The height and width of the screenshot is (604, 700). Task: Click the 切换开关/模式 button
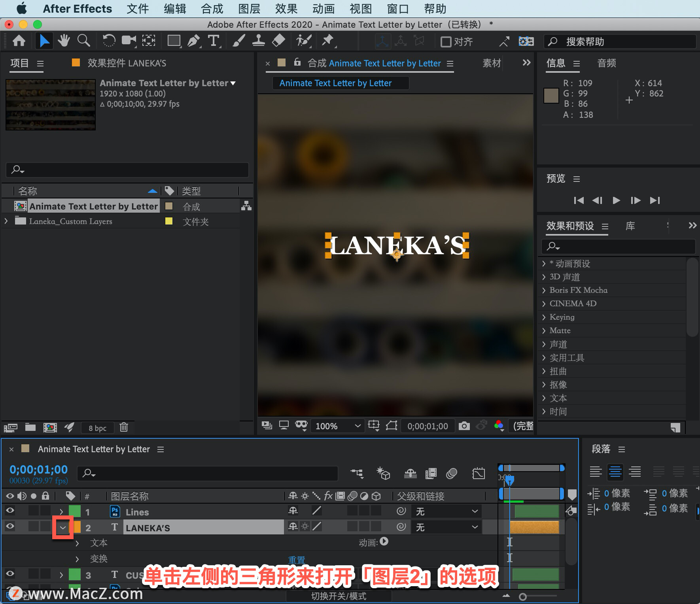click(339, 596)
